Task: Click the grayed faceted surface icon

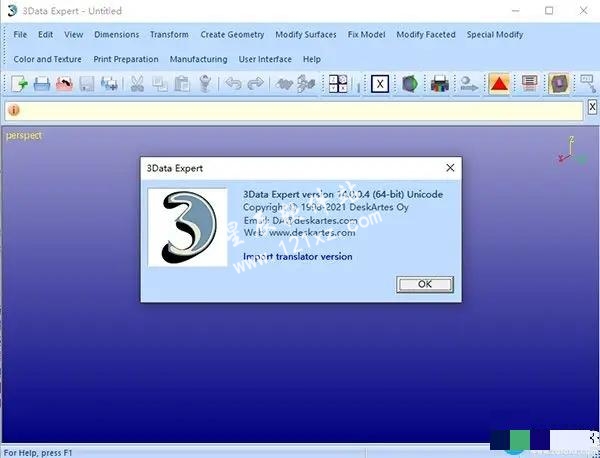Action: click(306, 83)
